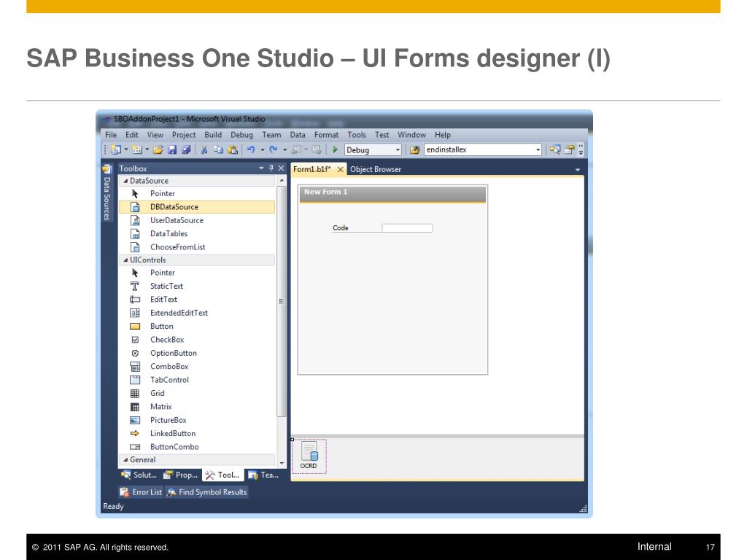Select the StaticText control tool

pos(197,286)
